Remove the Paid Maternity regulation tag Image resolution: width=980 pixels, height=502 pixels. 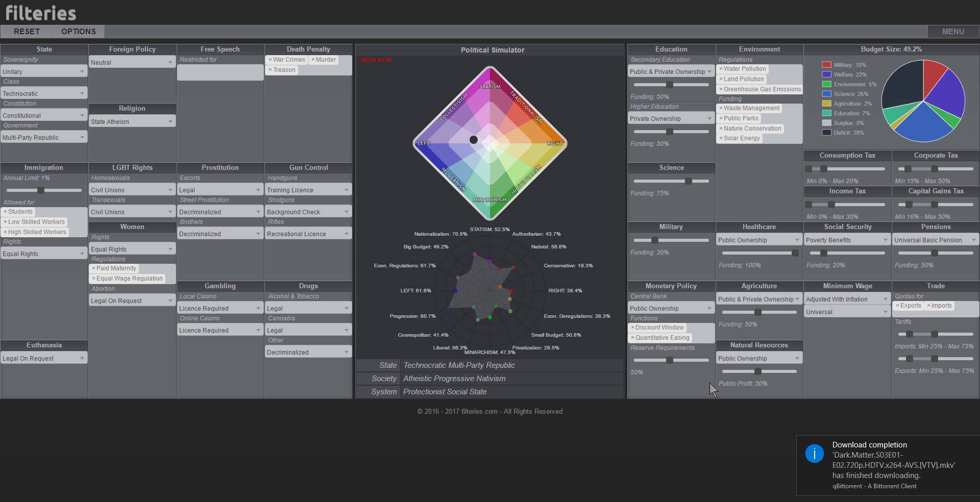[93, 268]
